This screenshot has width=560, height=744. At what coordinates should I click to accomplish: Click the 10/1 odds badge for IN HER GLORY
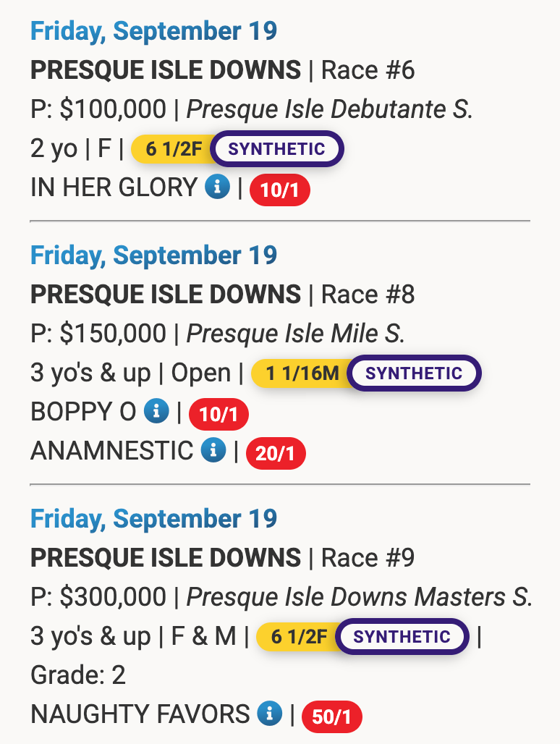pos(279,192)
